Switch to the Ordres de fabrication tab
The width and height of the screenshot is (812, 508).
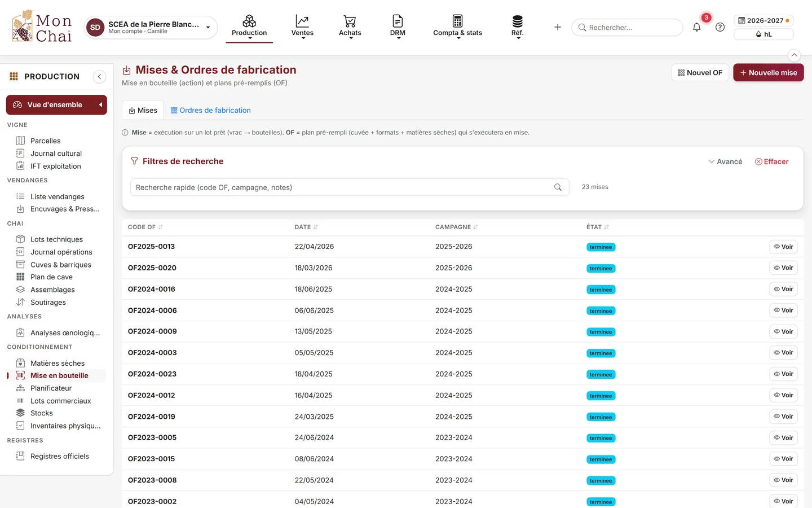[210, 110]
